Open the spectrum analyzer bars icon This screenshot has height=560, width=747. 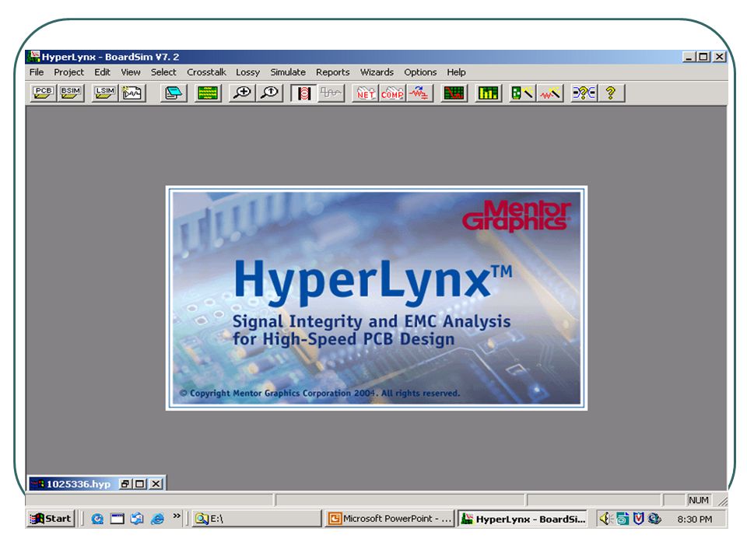pos(489,93)
